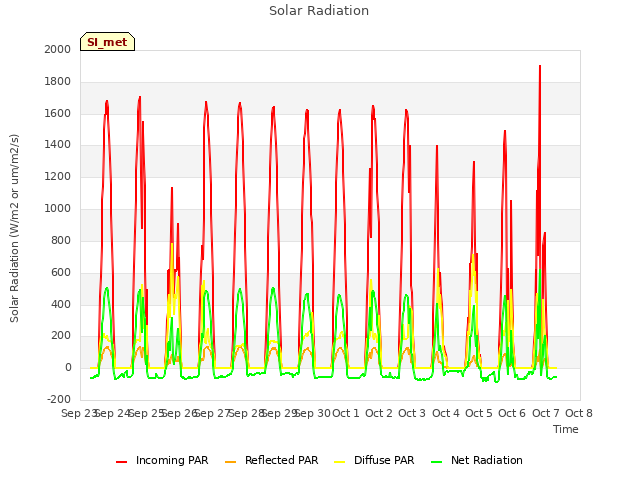The height and width of the screenshot is (480, 640).
Task: Click the Oct 4 x-axis tick label
Action: tap(446, 413)
